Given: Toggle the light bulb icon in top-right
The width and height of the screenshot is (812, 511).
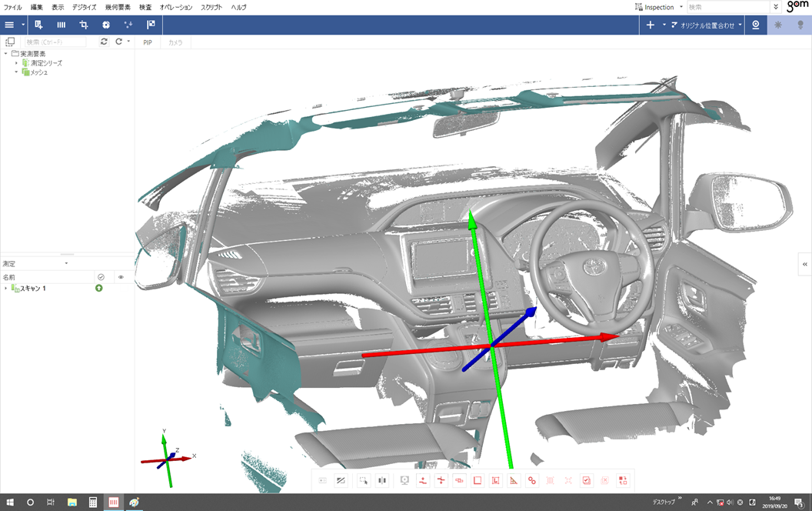Looking at the screenshot, I should [x=800, y=25].
